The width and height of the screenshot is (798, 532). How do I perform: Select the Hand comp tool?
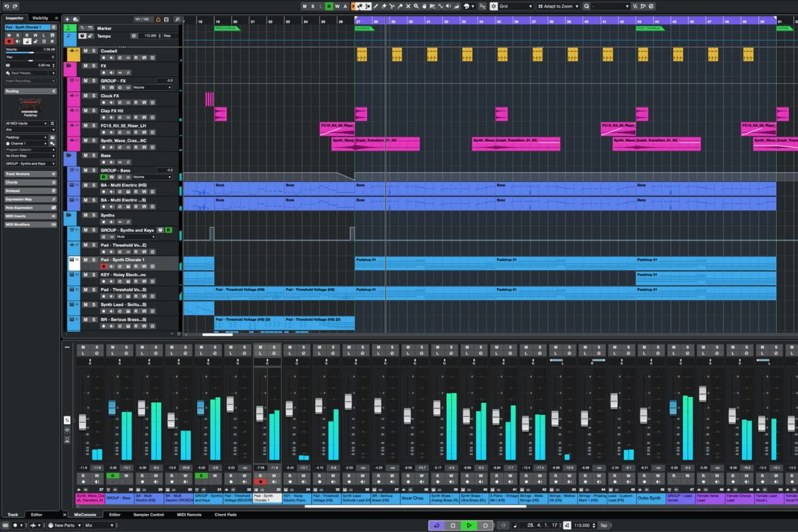[x=424, y=6]
